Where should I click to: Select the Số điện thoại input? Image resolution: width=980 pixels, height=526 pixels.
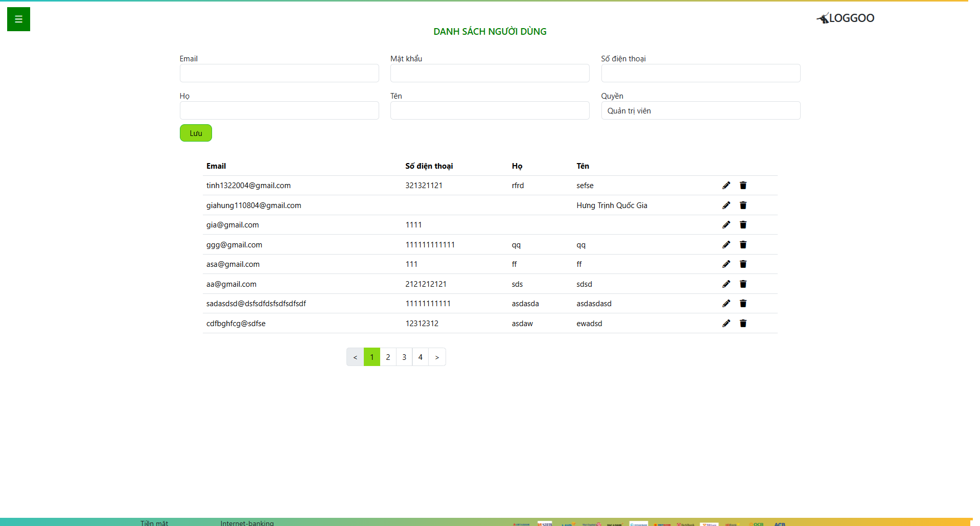(700, 73)
